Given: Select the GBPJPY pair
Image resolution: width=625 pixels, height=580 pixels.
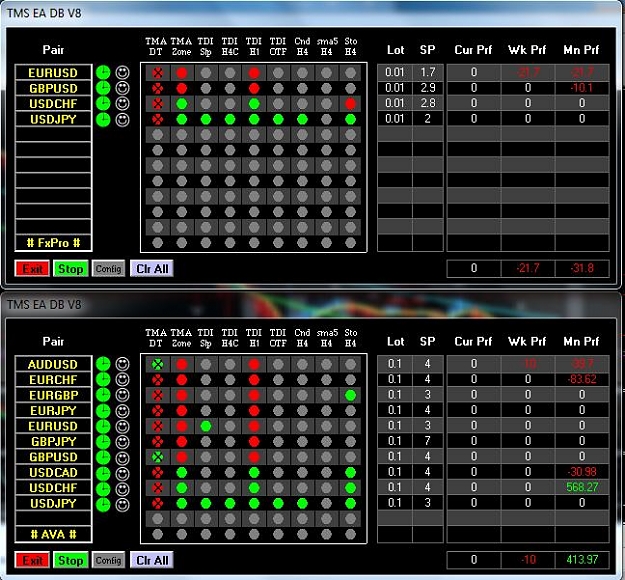Looking at the screenshot, I should (x=53, y=442).
